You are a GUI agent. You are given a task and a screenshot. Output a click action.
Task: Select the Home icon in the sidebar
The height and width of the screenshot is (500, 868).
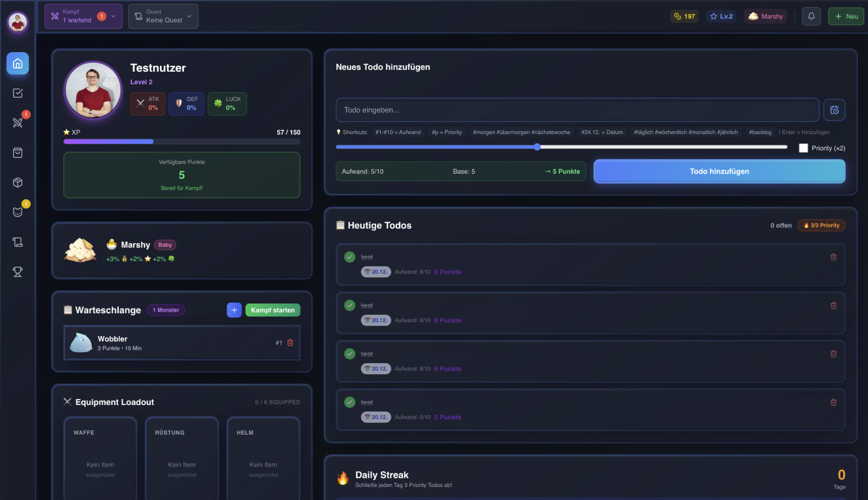pyautogui.click(x=18, y=64)
